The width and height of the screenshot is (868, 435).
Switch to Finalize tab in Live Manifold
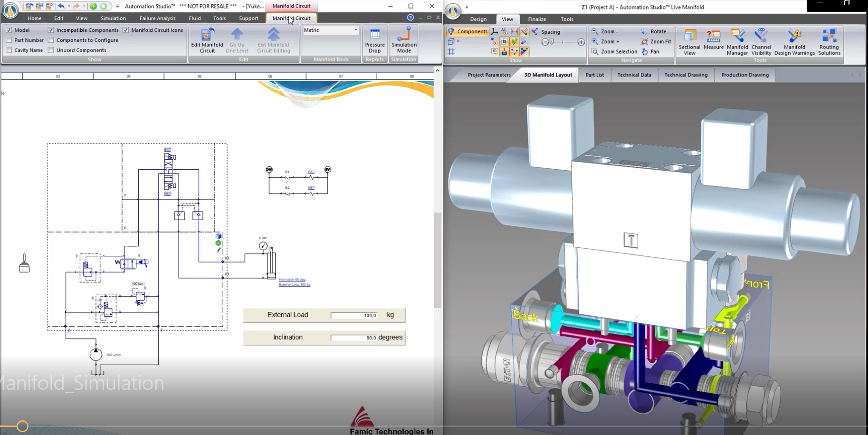(x=537, y=19)
